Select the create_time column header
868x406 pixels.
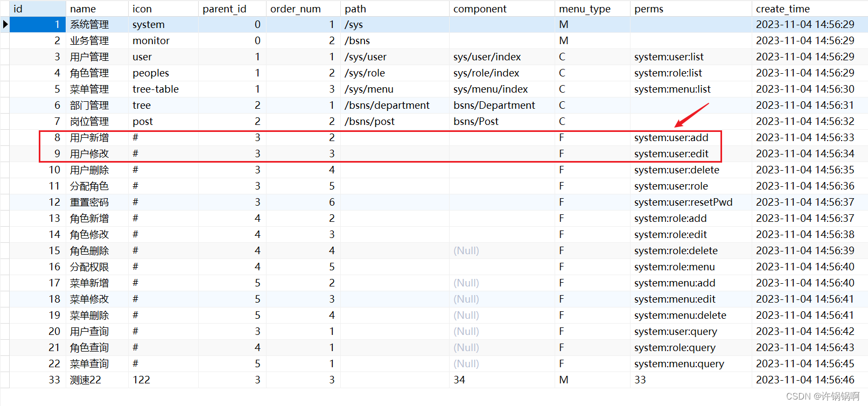(809, 9)
